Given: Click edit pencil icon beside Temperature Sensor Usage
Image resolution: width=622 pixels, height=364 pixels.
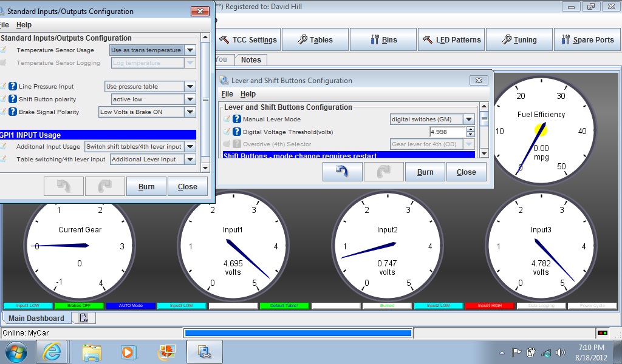Looking at the screenshot, I should point(3,50).
